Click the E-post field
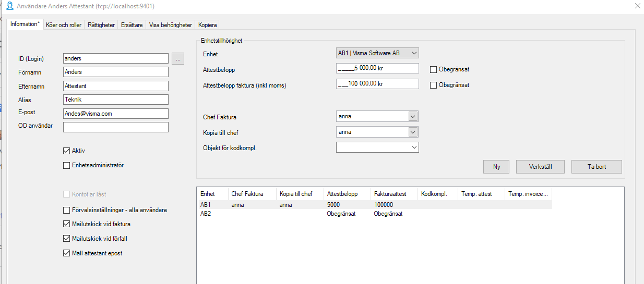The height and width of the screenshot is (284, 644). [116, 113]
